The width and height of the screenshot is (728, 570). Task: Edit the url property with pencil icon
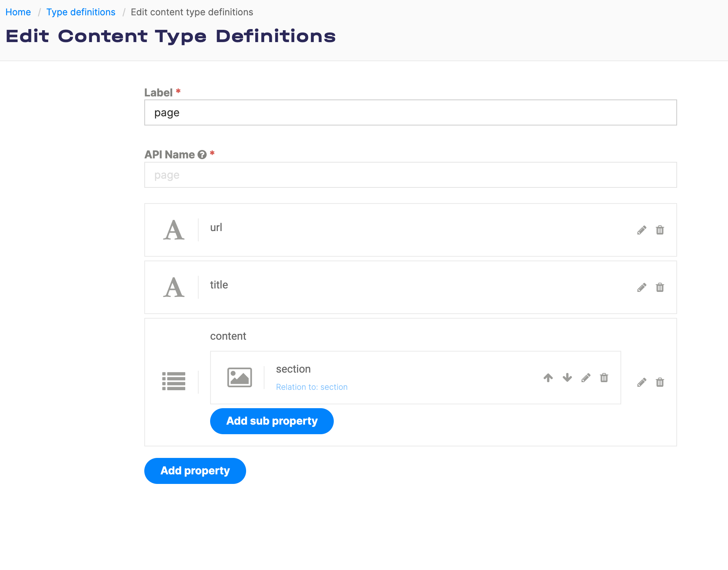[642, 230]
